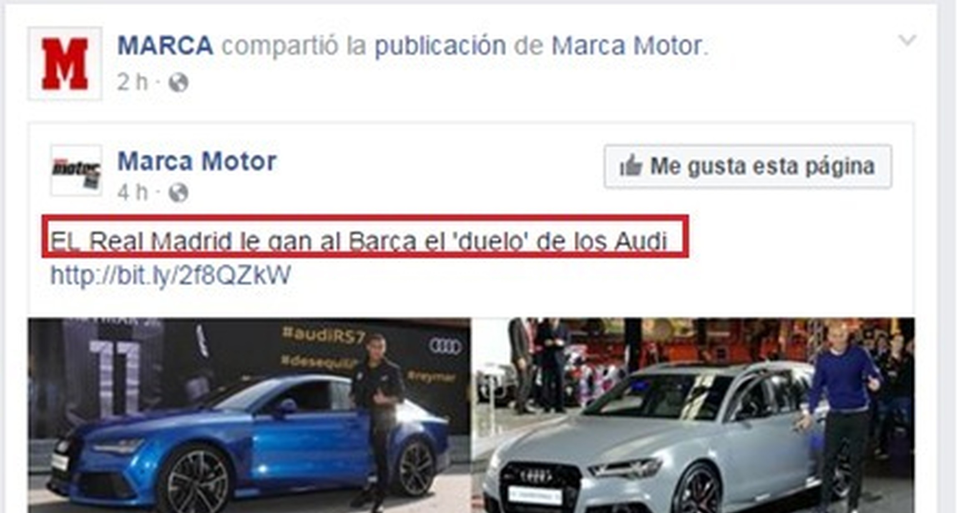Click the Real Madrid Audi headline text

pyautogui.click(x=359, y=241)
